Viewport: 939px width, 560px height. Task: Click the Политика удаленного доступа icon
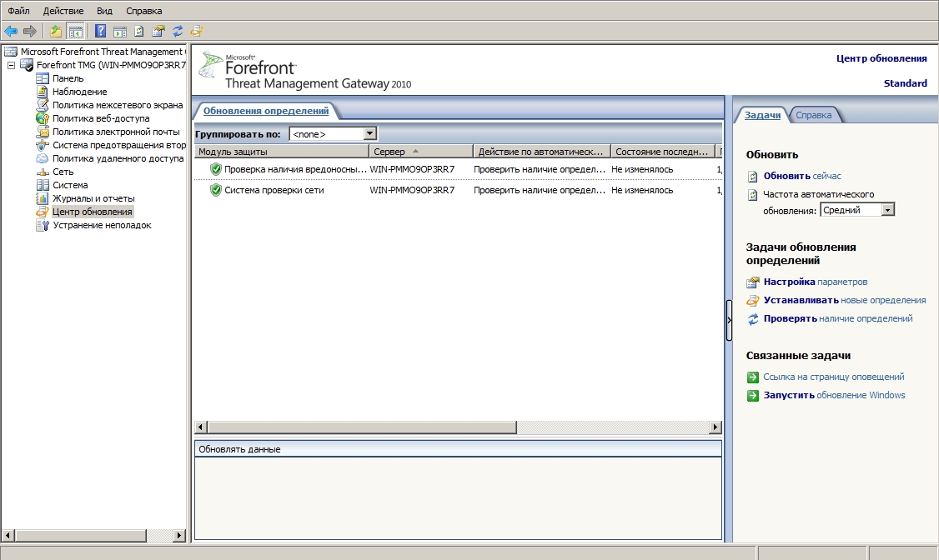(43, 158)
